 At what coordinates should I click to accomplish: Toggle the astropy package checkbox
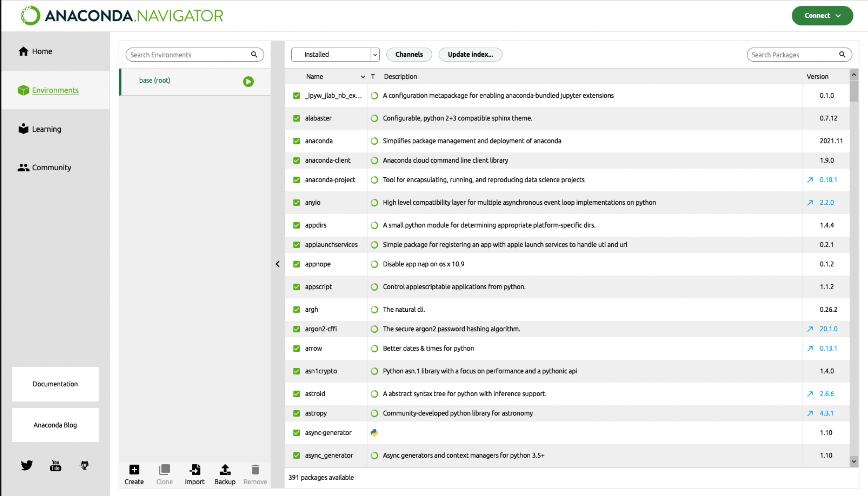(297, 413)
